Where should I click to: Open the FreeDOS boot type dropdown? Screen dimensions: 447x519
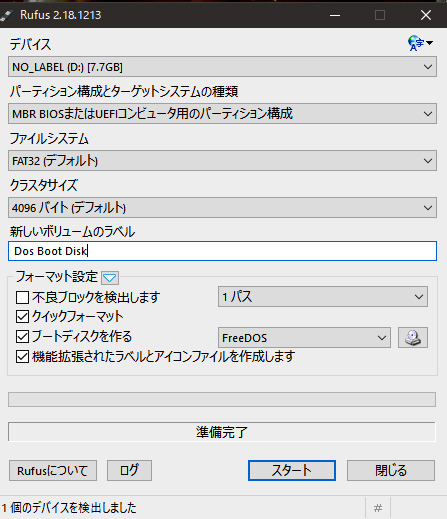(x=304, y=338)
